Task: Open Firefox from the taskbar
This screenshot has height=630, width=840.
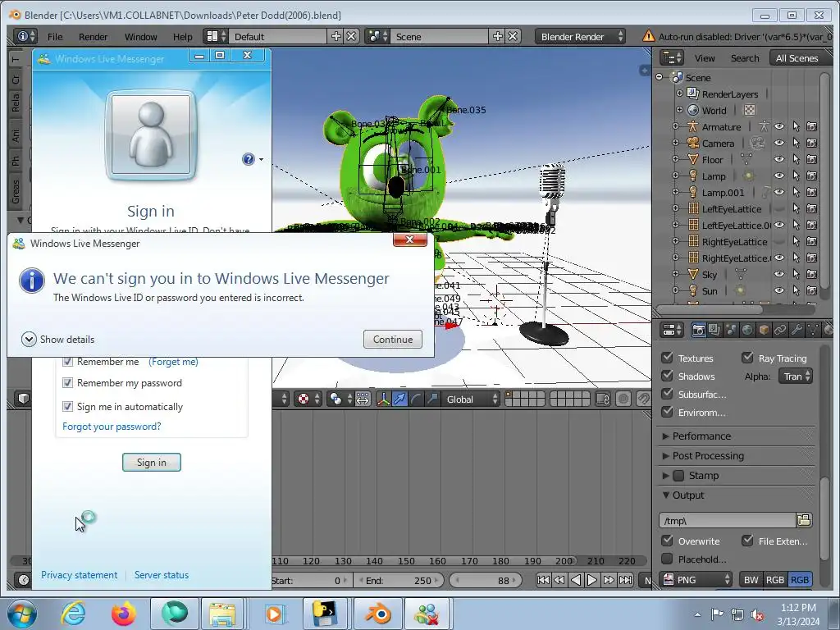Action: pyautogui.click(x=123, y=614)
